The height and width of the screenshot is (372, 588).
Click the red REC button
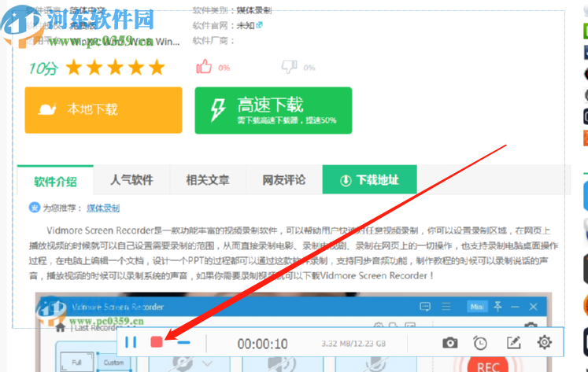pyautogui.click(x=487, y=365)
